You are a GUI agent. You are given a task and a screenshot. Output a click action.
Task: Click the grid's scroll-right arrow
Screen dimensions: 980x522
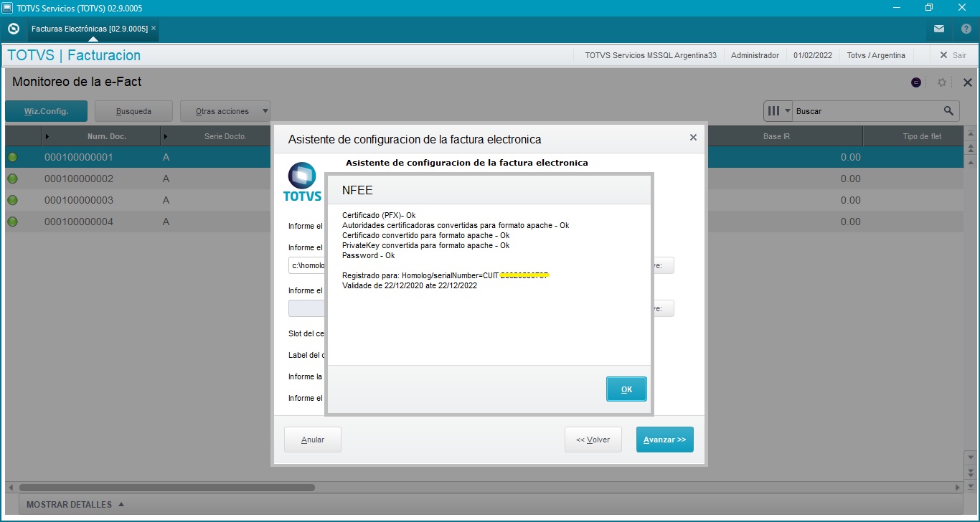click(958, 488)
